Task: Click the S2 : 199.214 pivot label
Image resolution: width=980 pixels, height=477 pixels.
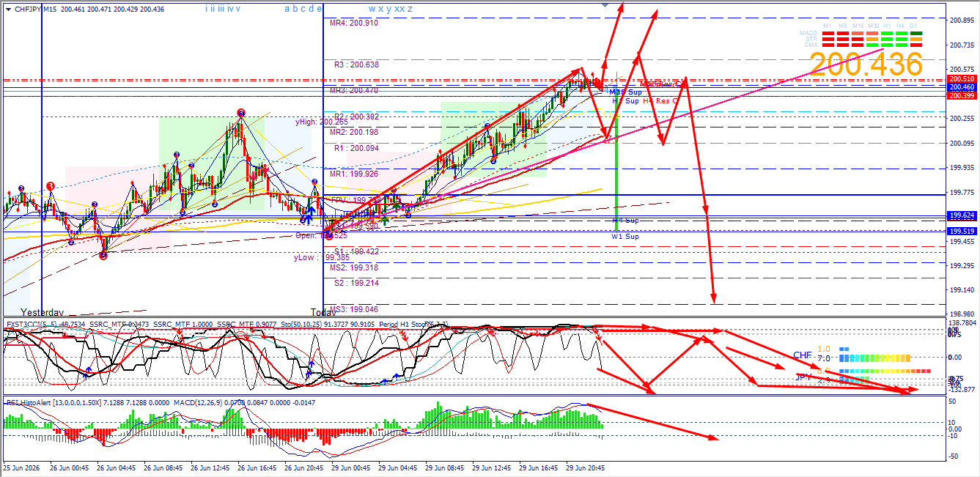Action: [356, 282]
